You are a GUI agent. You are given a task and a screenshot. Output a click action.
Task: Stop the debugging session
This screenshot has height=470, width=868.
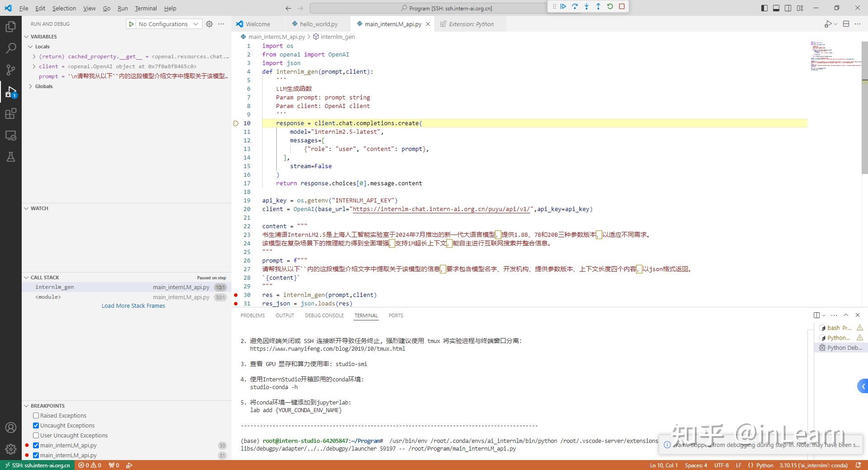click(622, 6)
